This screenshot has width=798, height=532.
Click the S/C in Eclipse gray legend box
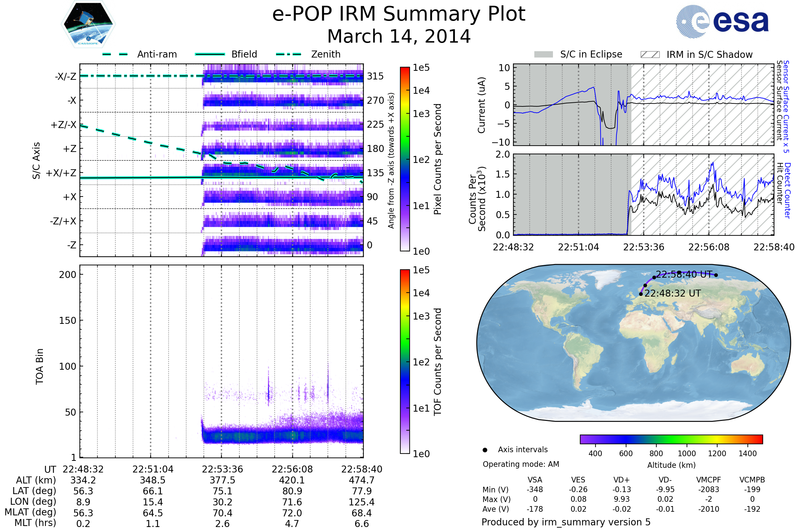point(543,55)
